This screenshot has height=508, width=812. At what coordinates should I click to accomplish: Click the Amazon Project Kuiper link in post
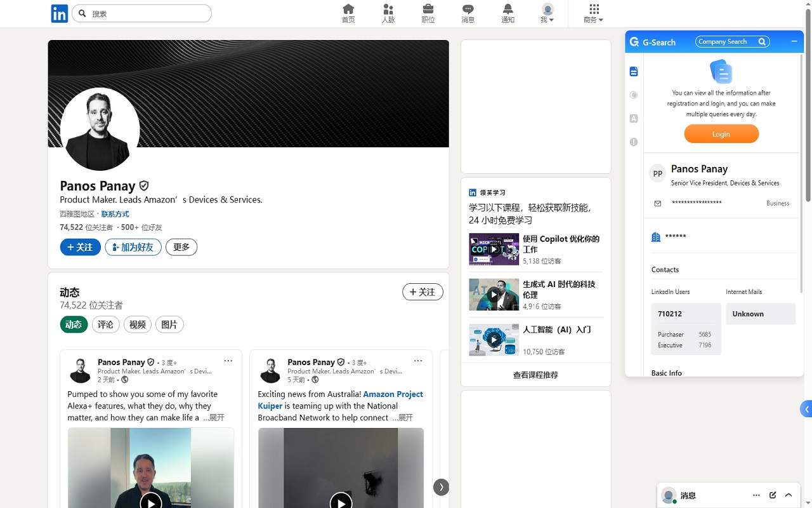[392, 394]
